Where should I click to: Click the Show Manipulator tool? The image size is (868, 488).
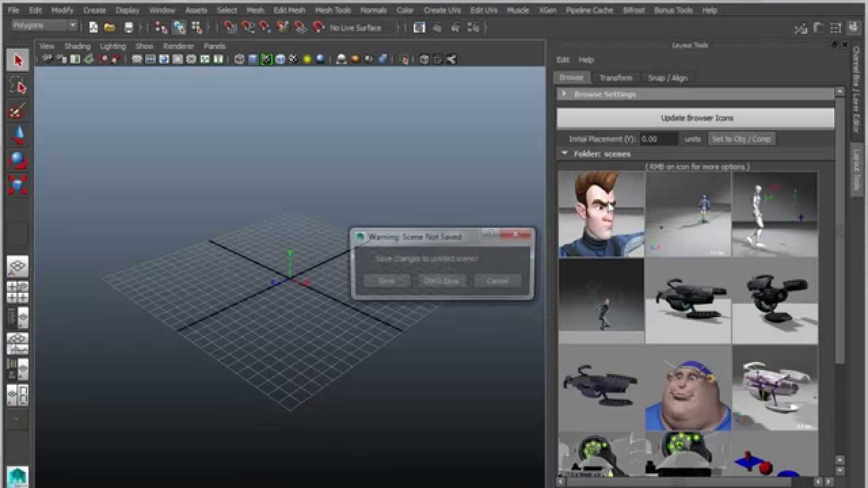click(18, 208)
